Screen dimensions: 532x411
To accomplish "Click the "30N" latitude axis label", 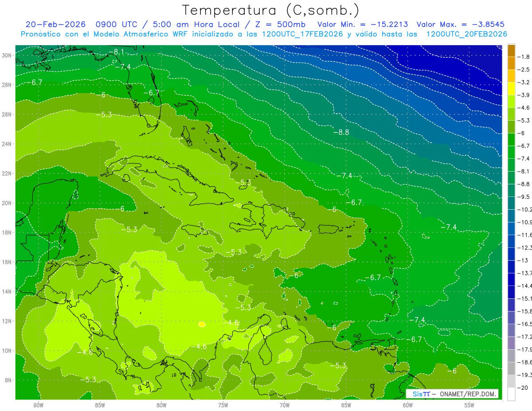I will coord(7,55).
